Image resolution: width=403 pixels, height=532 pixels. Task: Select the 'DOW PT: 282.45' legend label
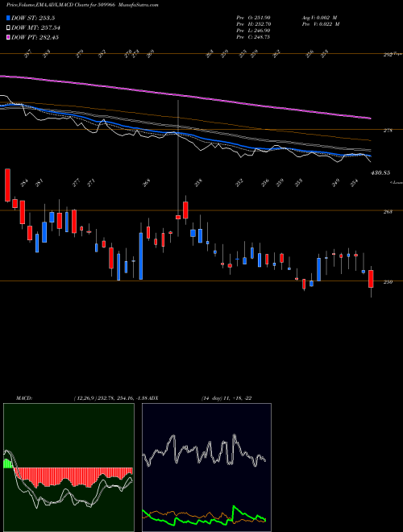[x=35, y=37]
